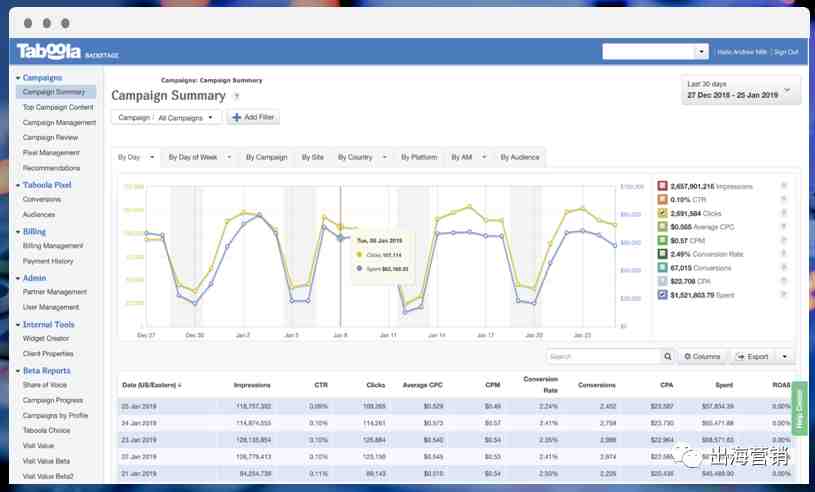The height and width of the screenshot is (492, 815).
Task: Switch to the By Audience tab
Action: pos(520,157)
